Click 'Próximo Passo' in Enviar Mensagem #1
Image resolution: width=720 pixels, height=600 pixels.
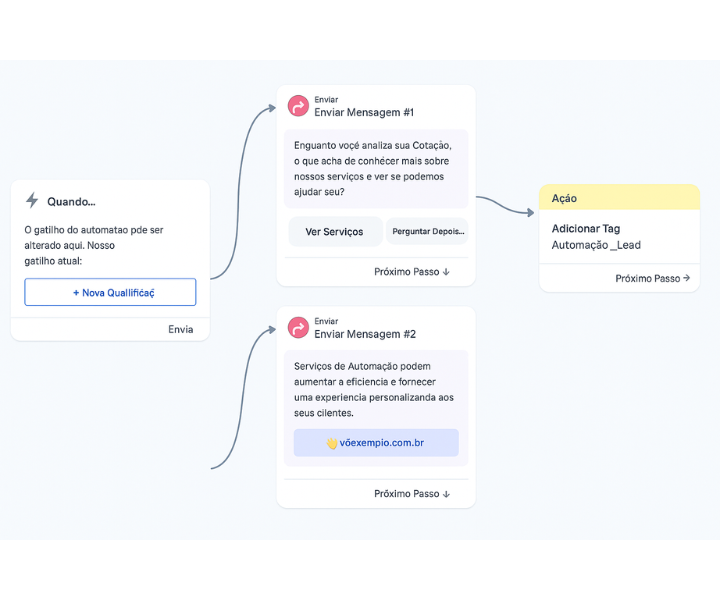point(412,271)
